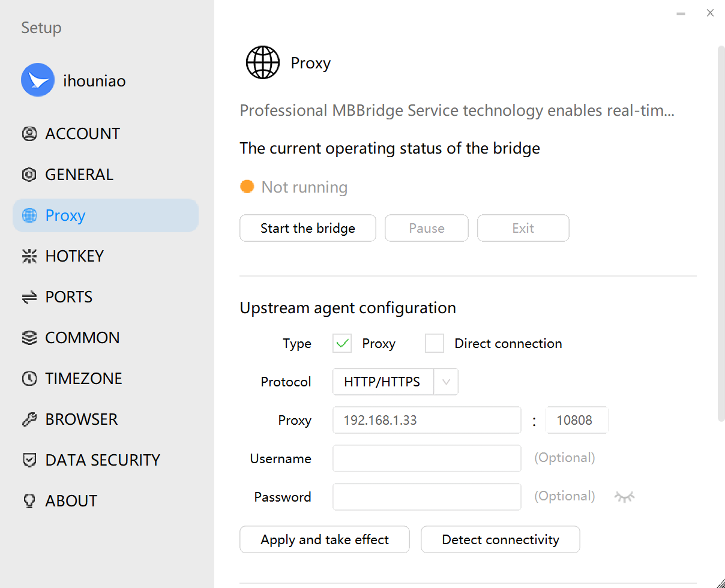Screen dimensions: 725x588
Task: Click the DATA SECURITY shield icon
Action: (x=29, y=460)
